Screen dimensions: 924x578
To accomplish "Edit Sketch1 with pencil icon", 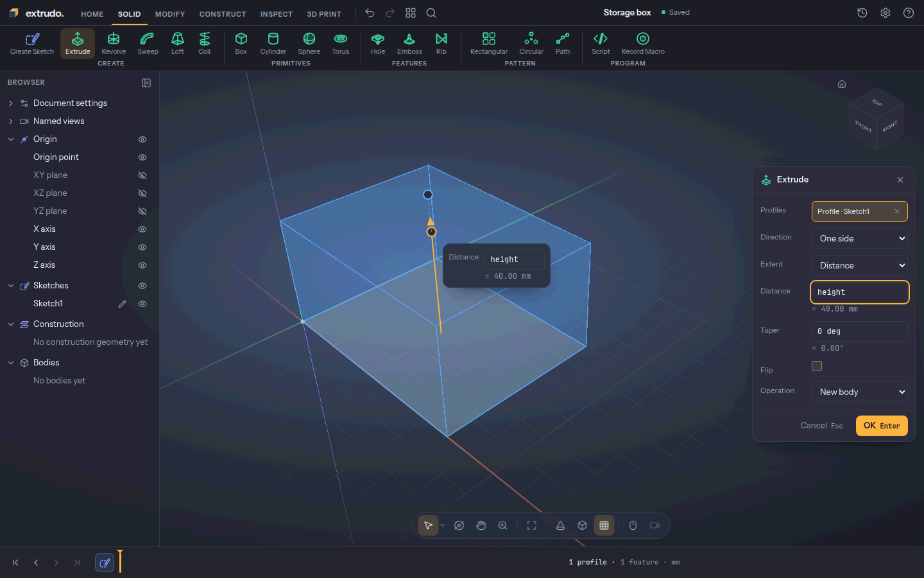I will [122, 304].
